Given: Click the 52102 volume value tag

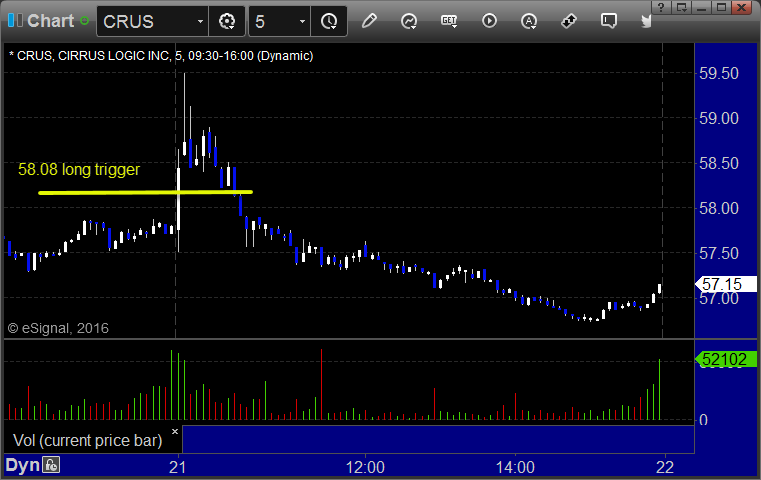Looking at the screenshot, I should tap(726, 359).
